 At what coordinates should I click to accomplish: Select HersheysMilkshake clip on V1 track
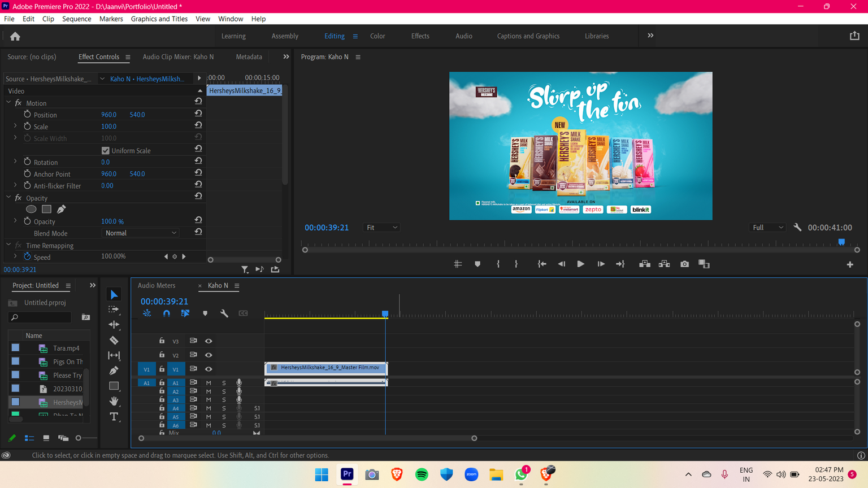click(x=326, y=368)
